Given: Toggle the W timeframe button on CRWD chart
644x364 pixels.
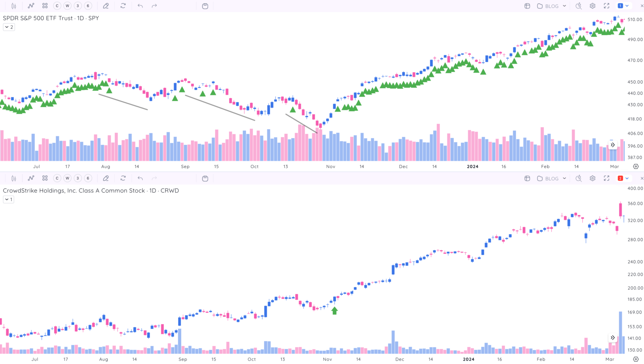Looking at the screenshot, I should [67, 178].
